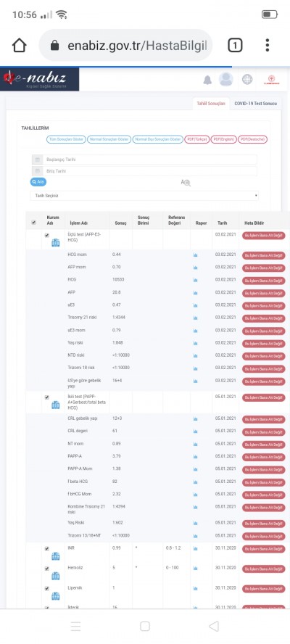Click Bu İşlem Bana Ait Değil for Lipemik row
The image size is (290, 644).
tap(264, 589)
